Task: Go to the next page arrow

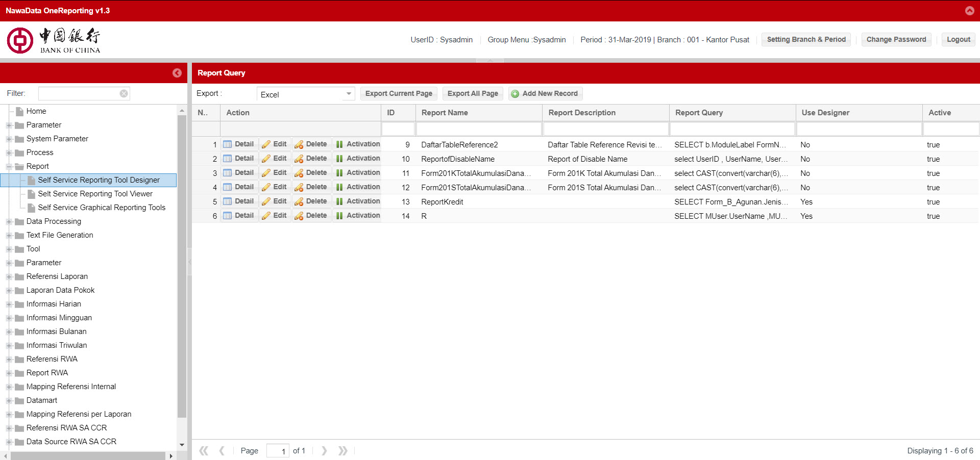Action: click(324, 451)
